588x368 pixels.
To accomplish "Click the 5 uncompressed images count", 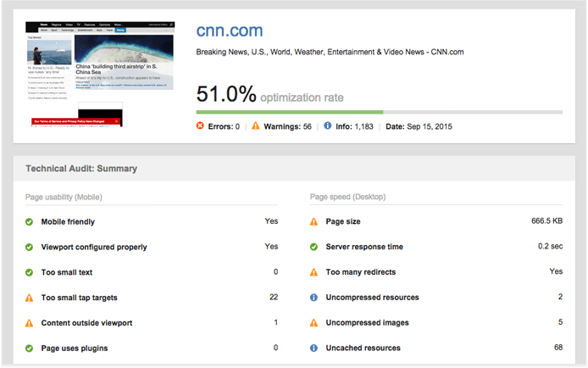I will [x=560, y=322].
